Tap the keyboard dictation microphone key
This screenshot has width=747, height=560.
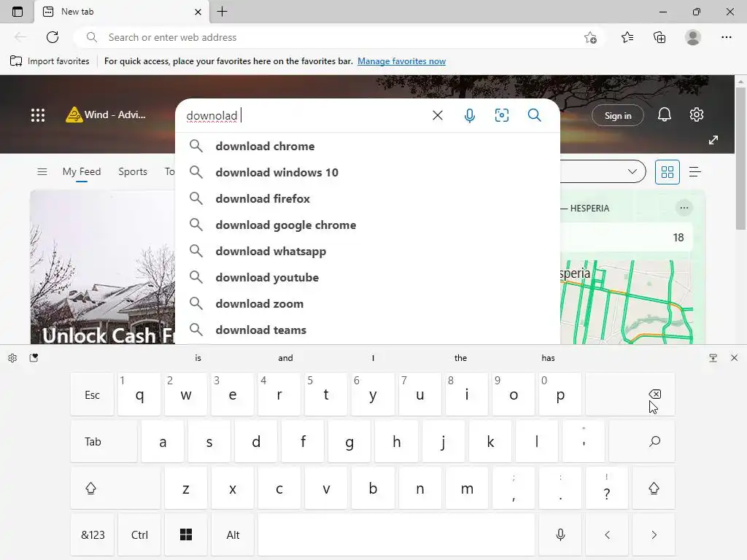pos(560,534)
